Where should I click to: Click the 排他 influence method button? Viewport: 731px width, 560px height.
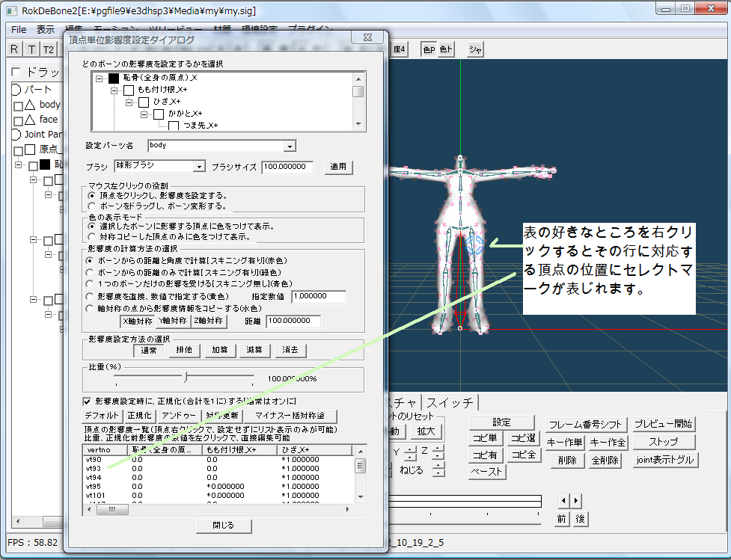(183, 350)
